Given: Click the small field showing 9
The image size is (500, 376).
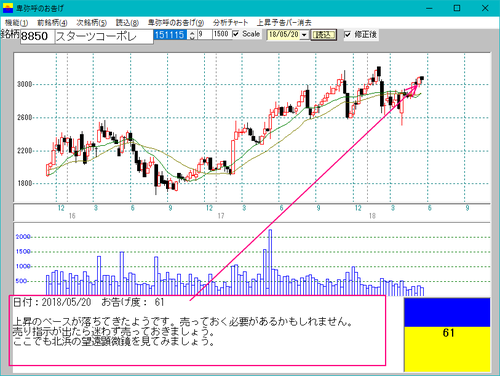Looking at the screenshot, I should 205,34.
